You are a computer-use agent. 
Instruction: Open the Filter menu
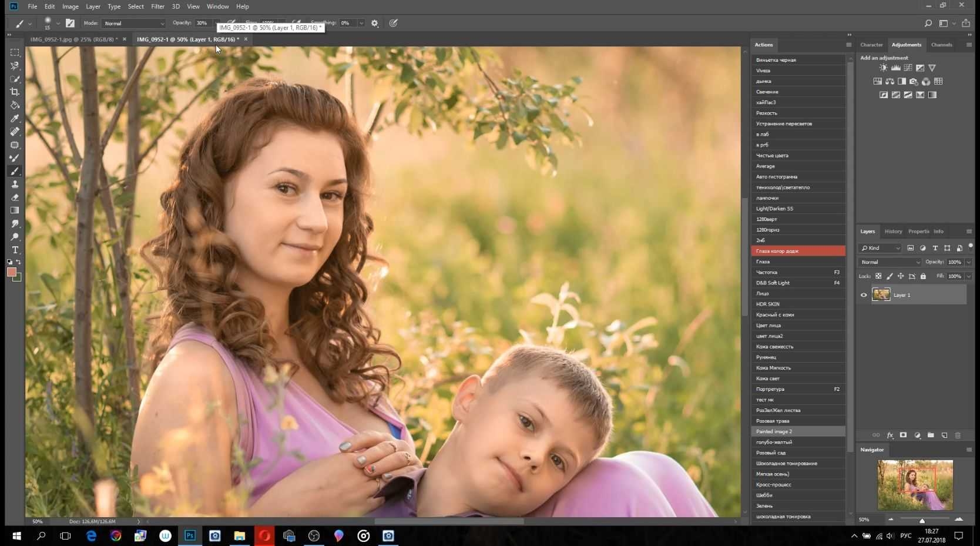pyautogui.click(x=157, y=6)
